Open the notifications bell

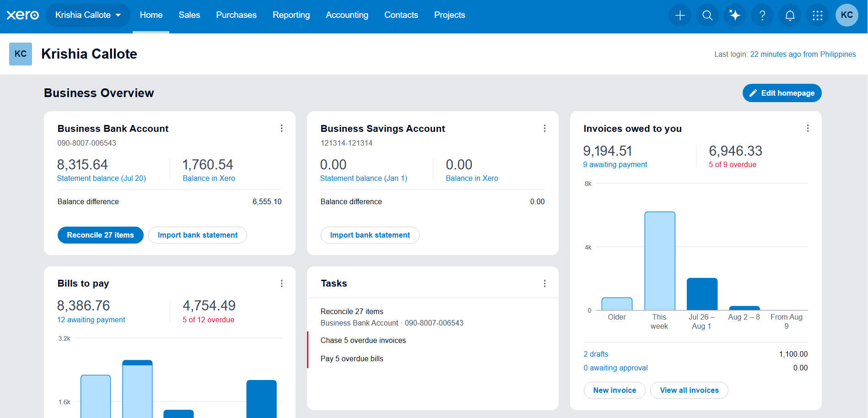click(x=790, y=15)
